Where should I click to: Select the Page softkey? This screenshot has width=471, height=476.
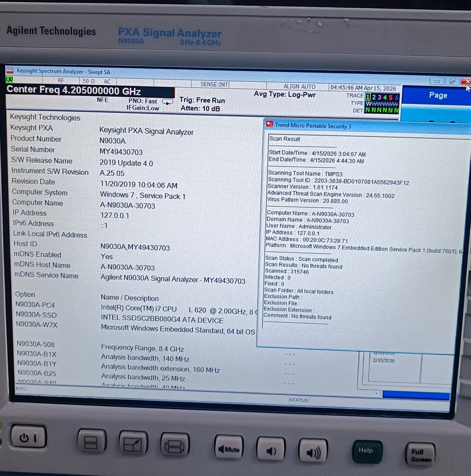coord(438,95)
